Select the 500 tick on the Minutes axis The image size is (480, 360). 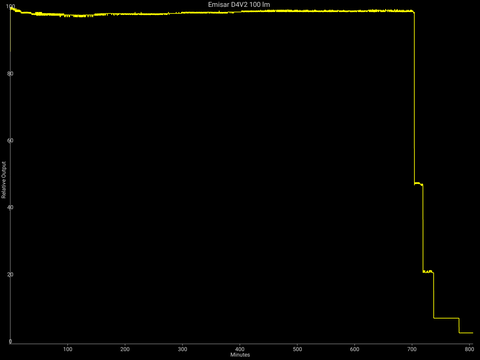point(297,349)
